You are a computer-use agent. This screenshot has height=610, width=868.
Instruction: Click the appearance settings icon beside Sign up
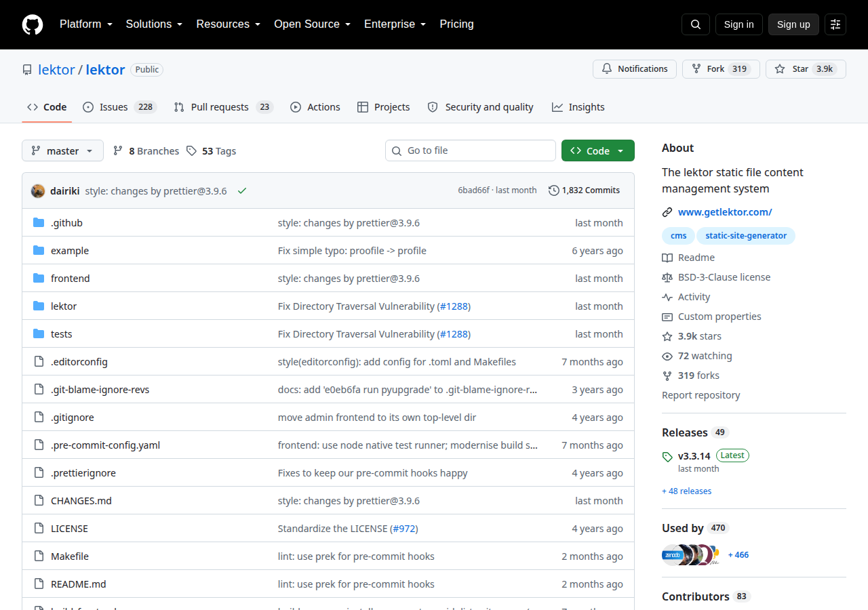pyautogui.click(x=835, y=24)
